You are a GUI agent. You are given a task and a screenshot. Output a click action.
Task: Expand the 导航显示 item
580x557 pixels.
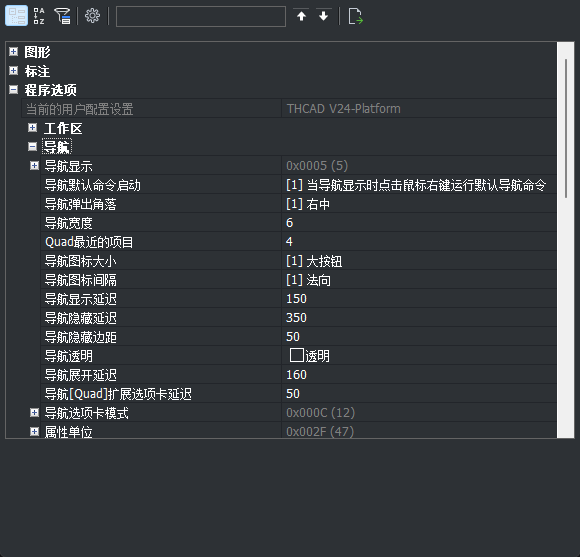[x=34, y=166]
